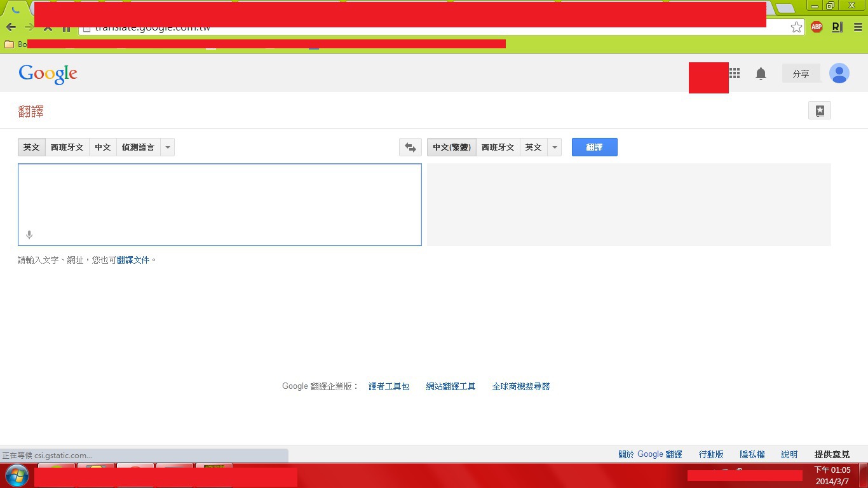The image size is (868, 488).
Task: Click the 'Google 翻譯企業版：' label
Action: pyautogui.click(x=321, y=386)
